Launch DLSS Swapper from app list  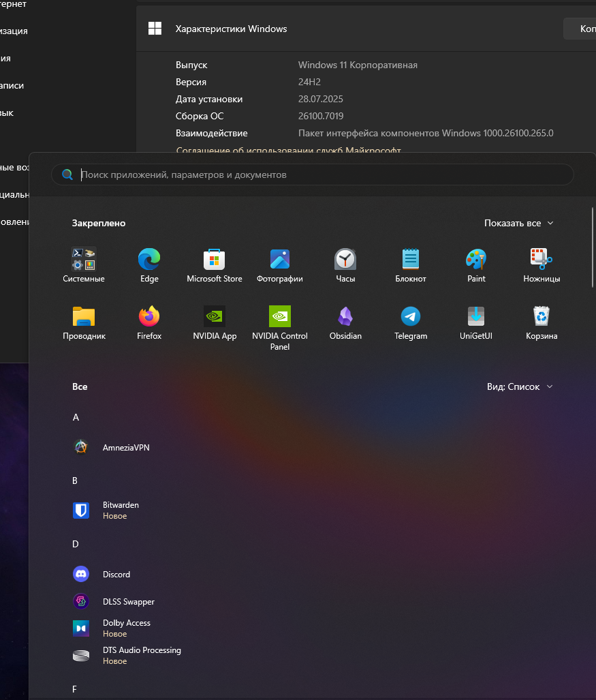click(x=113, y=601)
